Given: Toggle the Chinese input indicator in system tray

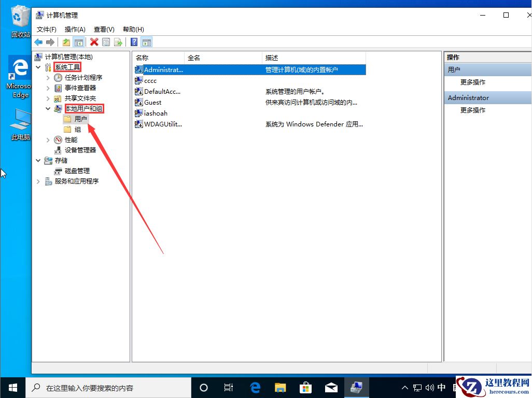Looking at the screenshot, I should click(440, 387).
